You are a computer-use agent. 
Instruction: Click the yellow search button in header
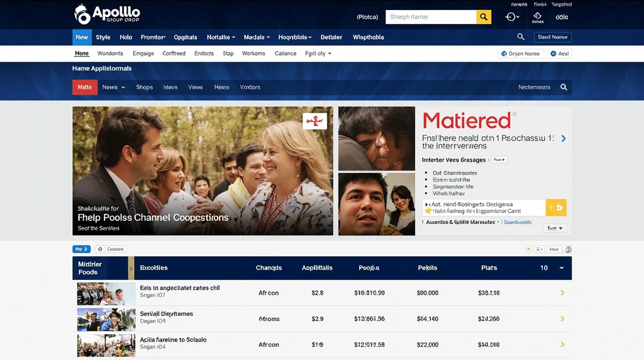click(483, 17)
